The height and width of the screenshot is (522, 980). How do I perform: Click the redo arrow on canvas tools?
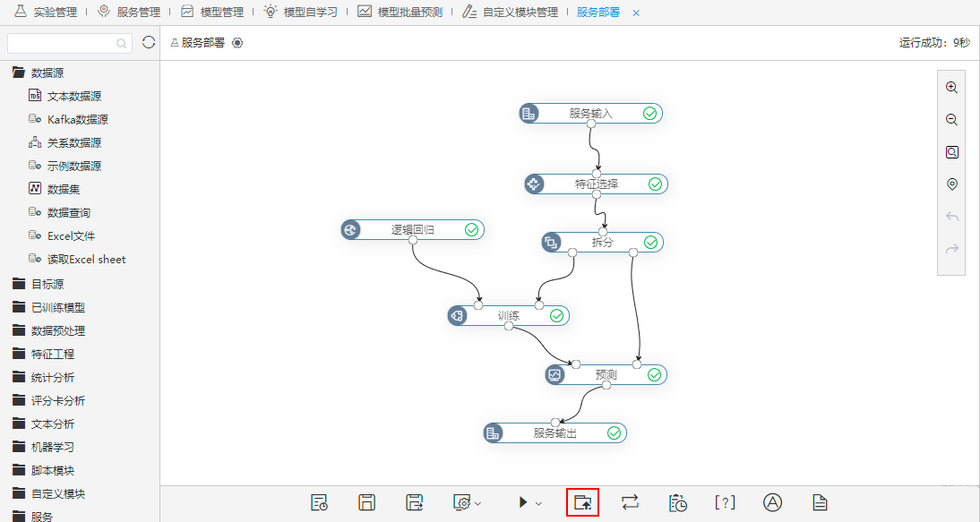tap(952, 249)
